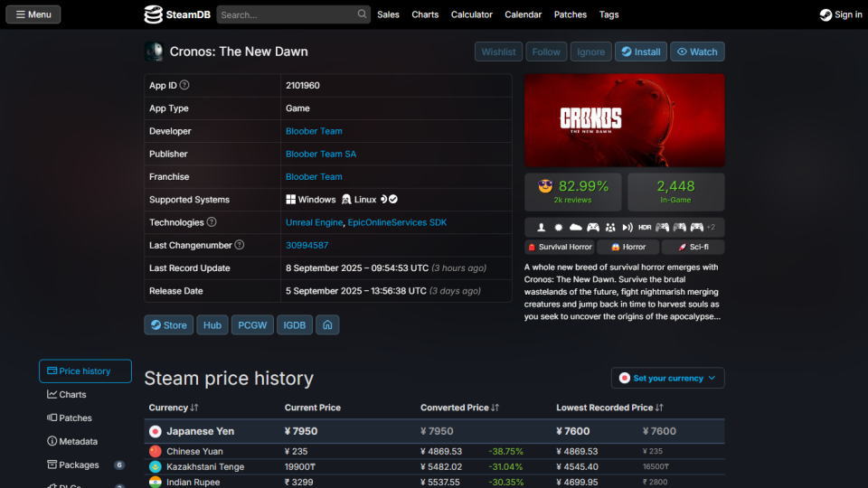868x488 pixels.
Task: Click Sign in with Steam
Action: [841, 14]
